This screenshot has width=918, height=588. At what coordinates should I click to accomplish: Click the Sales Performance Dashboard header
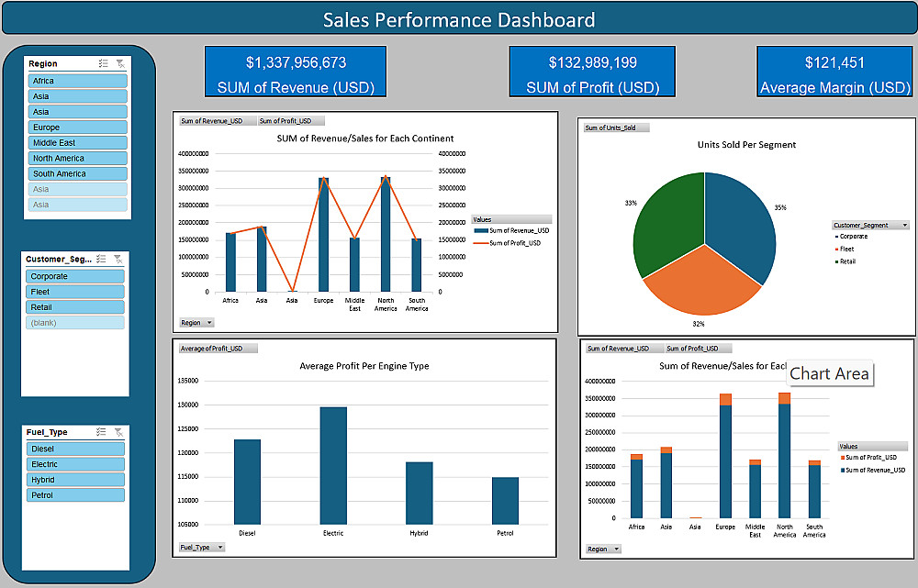click(459, 20)
